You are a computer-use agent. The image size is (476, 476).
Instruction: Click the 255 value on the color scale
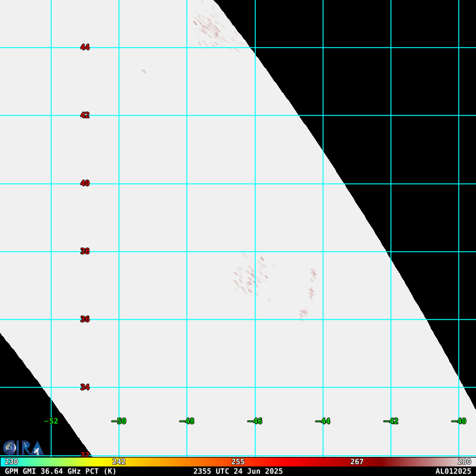tap(238, 462)
